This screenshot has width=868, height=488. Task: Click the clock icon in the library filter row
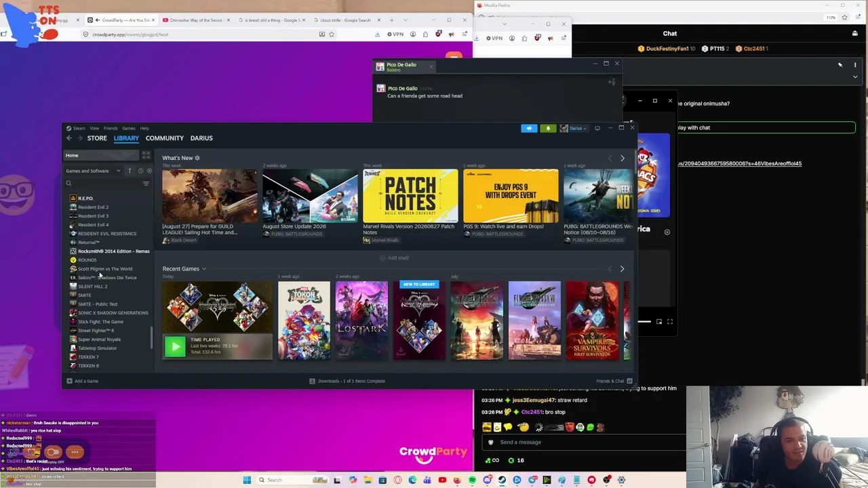coord(140,171)
